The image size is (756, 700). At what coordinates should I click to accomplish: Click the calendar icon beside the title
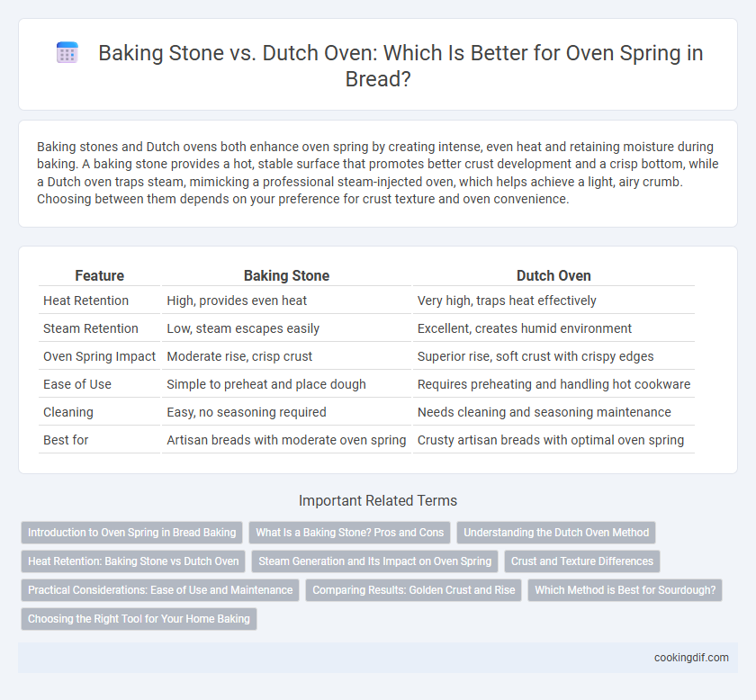pos(67,52)
